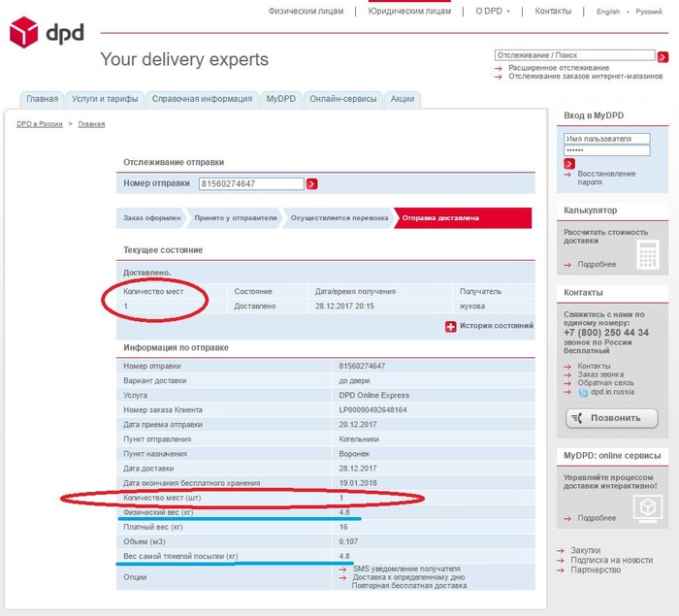The width and height of the screenshot is (679, 616).
Task: Click the Номер отправки input field
Action: [251, 183]
